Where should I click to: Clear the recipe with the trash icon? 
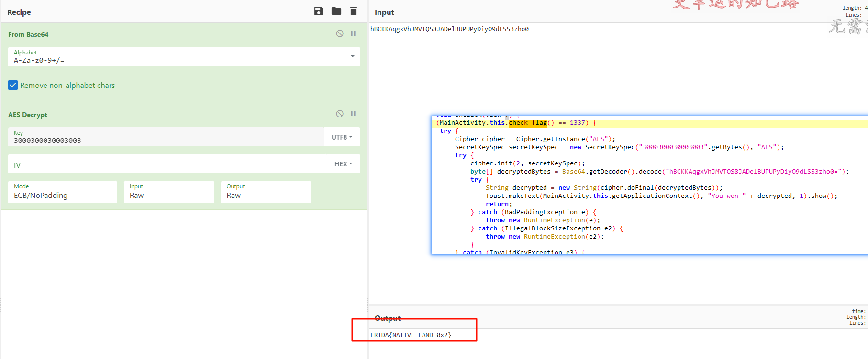pyautogui.click(x=354, y=11)
